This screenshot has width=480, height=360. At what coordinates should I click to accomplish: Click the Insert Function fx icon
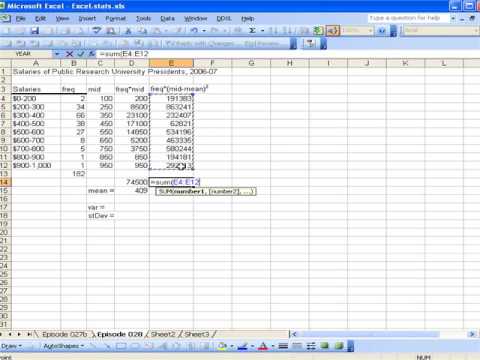[92, 54]
